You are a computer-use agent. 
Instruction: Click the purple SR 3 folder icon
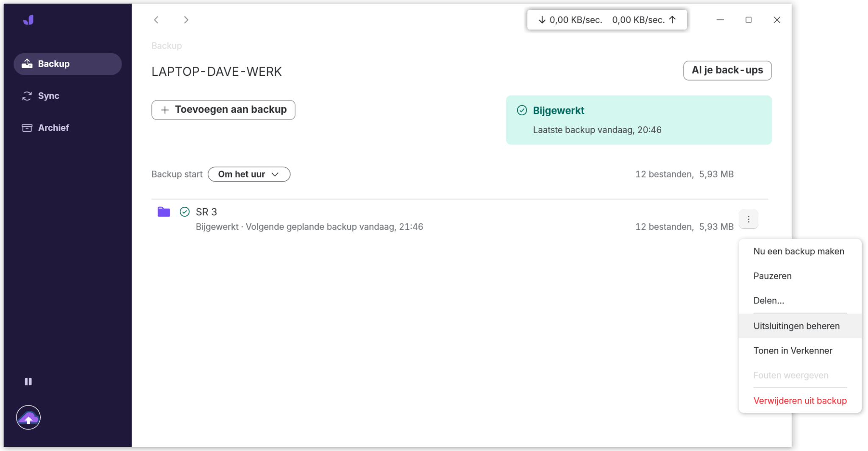pos(164,212)
